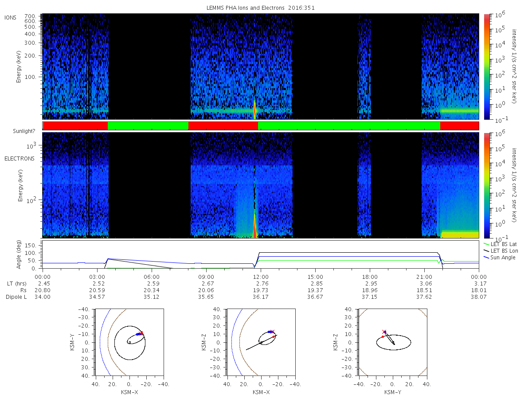The height and width of the screenshot is (399, 532).
Task: Click the 18:00 time tick label
Action: coord(370,277)
